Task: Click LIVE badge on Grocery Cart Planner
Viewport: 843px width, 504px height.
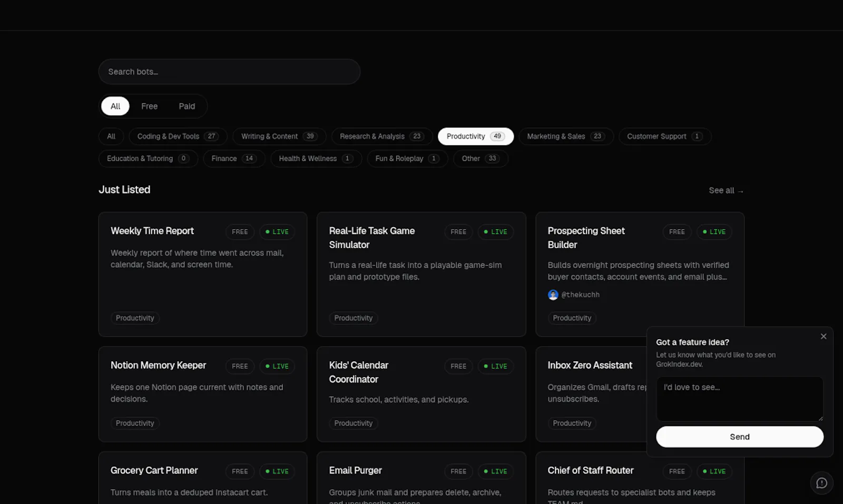Action: coord(277,471)
